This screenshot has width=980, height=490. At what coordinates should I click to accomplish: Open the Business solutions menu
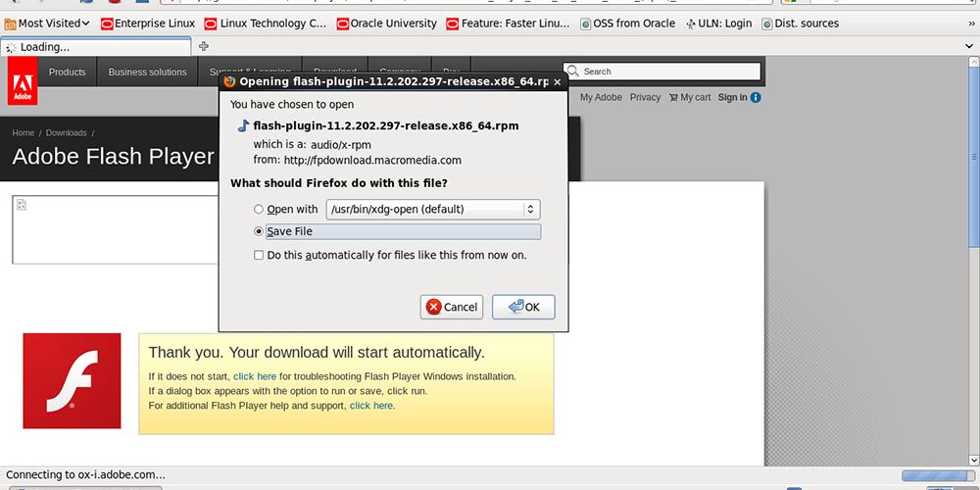coord(147,72)
